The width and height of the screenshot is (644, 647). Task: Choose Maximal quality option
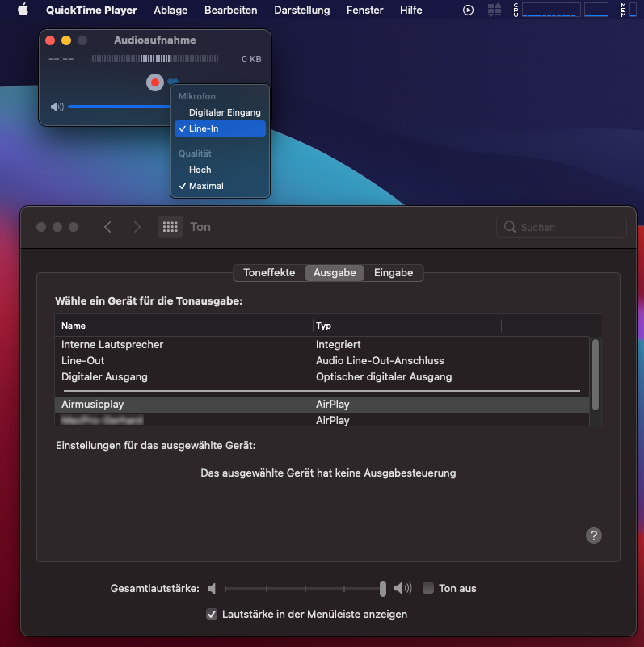(220, 186)
